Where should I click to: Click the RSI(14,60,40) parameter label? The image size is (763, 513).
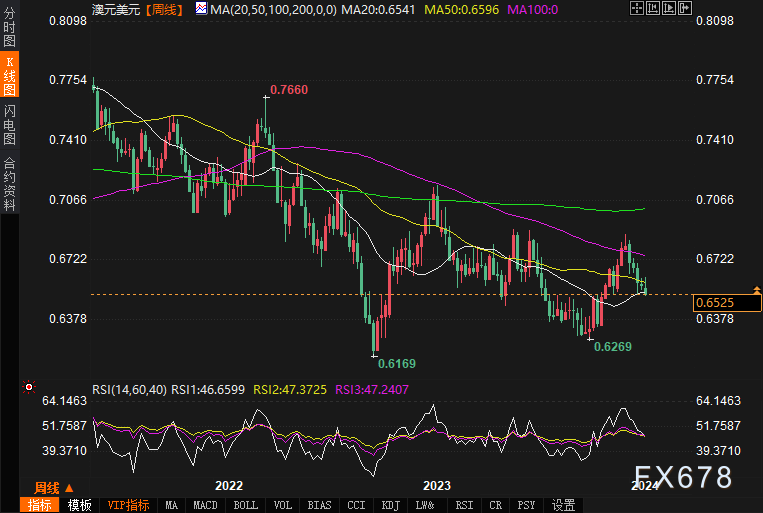[128, 389]
